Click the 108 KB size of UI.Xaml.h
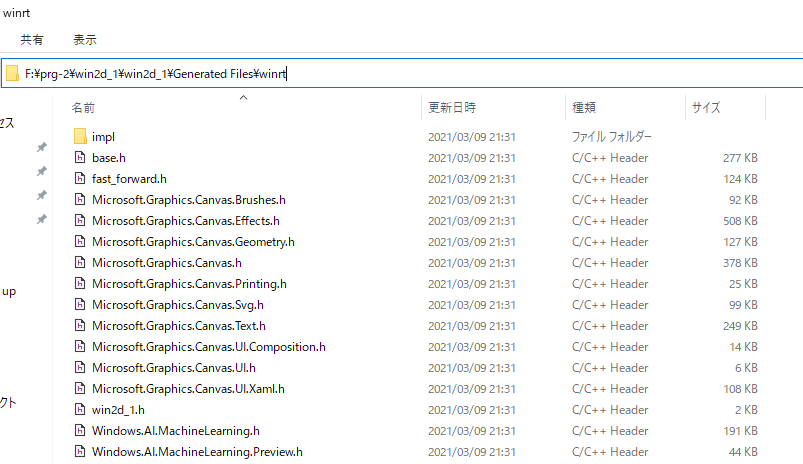This screenshot has height=464, width=803. coord(740,389)
